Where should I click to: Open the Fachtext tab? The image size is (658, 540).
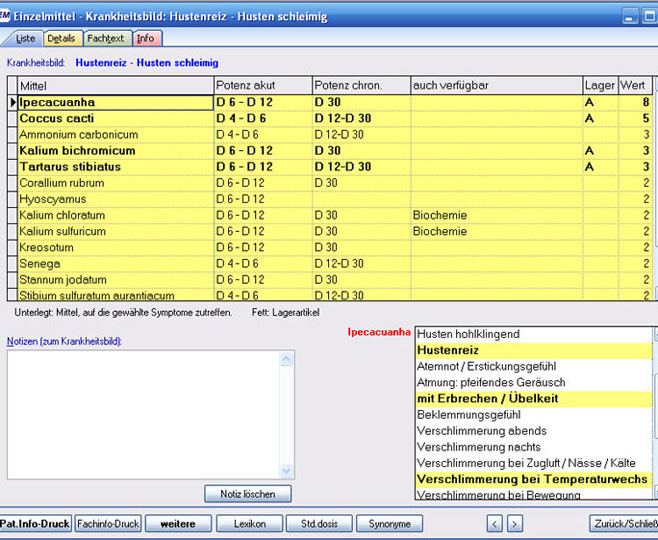point(106,38)
